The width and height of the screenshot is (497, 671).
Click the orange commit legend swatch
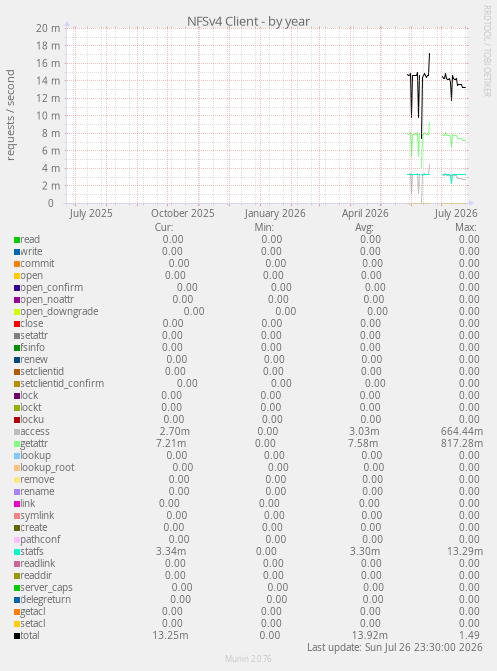click(17, 264)
